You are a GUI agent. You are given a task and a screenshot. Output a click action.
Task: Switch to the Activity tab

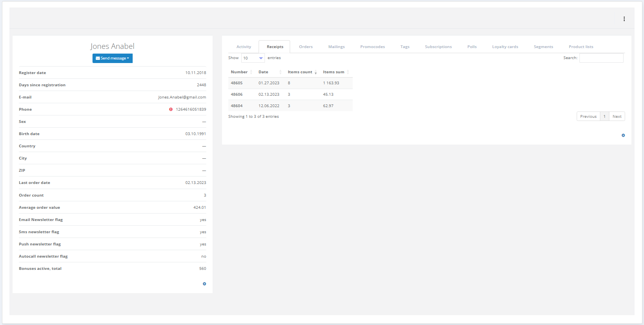click(244, 47)
